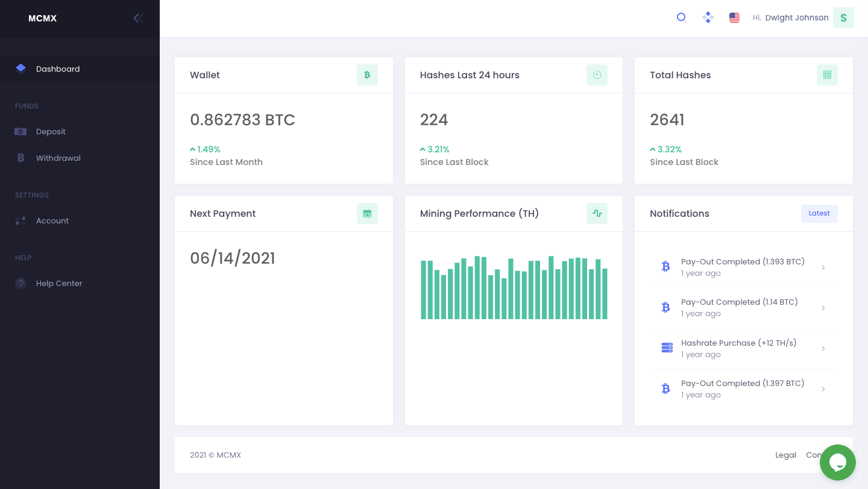The height and width of the screenshot is (489, 868).
Task: Go to Account settings in sidebar
Action: tap(52, 221)
